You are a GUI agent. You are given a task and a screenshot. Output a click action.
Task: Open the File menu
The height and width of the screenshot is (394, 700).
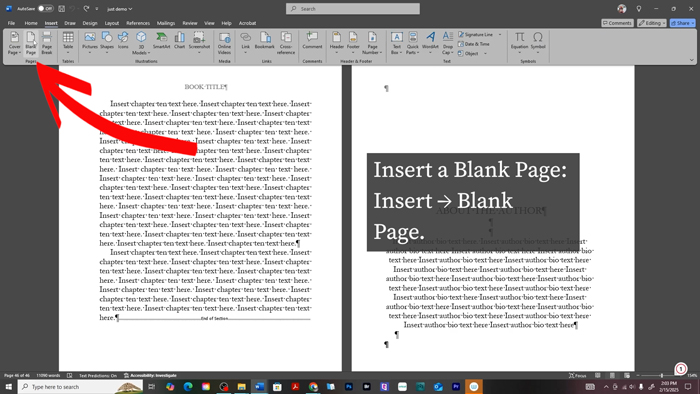11,23
